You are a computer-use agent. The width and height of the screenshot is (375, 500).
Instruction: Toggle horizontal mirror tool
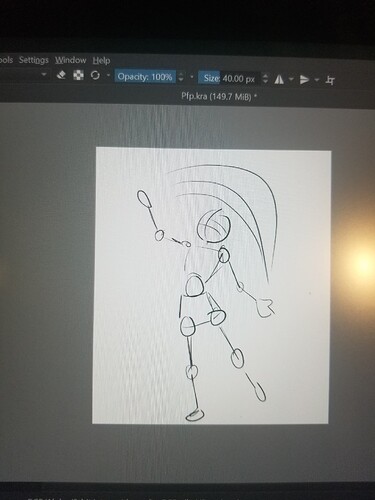coord(279,79)
